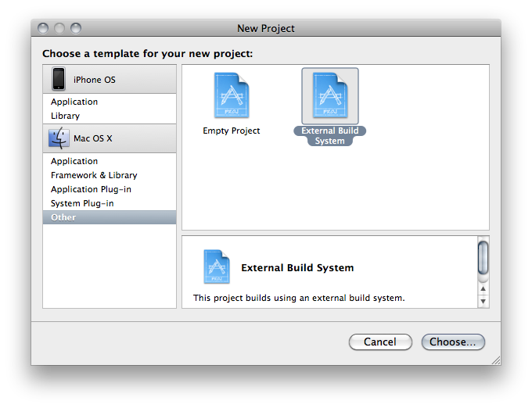Select the Empty Project template icon
532x408 pixels.
click(232, 95)
